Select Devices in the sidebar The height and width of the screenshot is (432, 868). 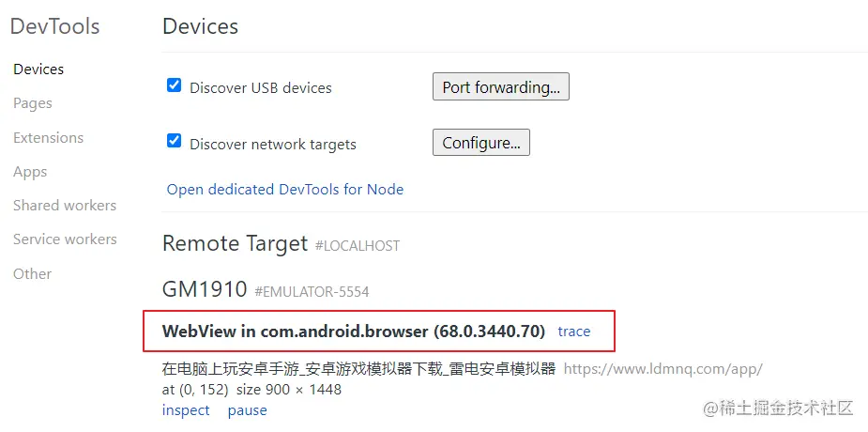[x=38, y=69]
